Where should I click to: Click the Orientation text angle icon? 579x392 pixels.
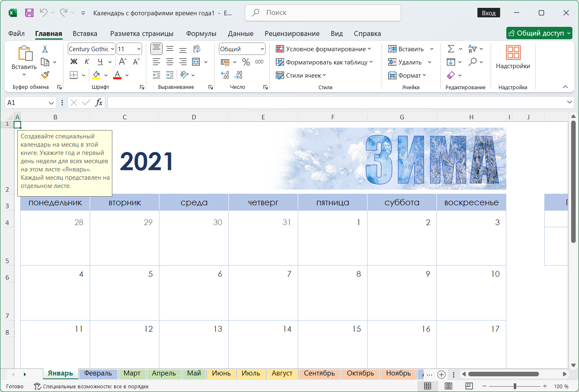184,75
